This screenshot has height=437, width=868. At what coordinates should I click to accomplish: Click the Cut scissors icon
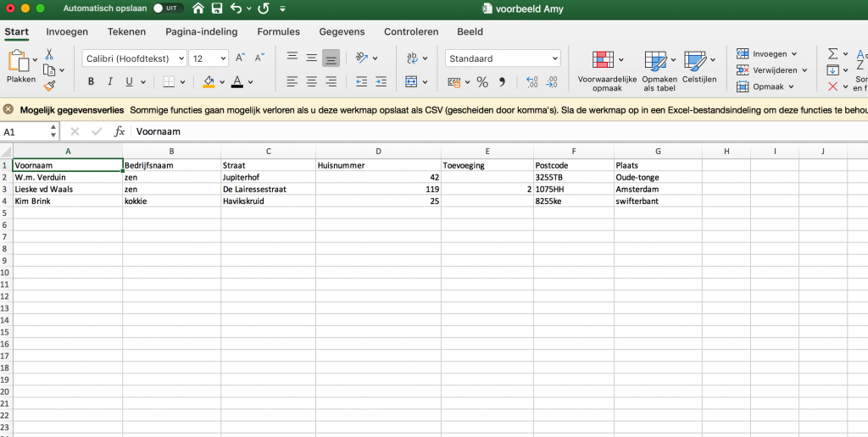click(49, 53)
